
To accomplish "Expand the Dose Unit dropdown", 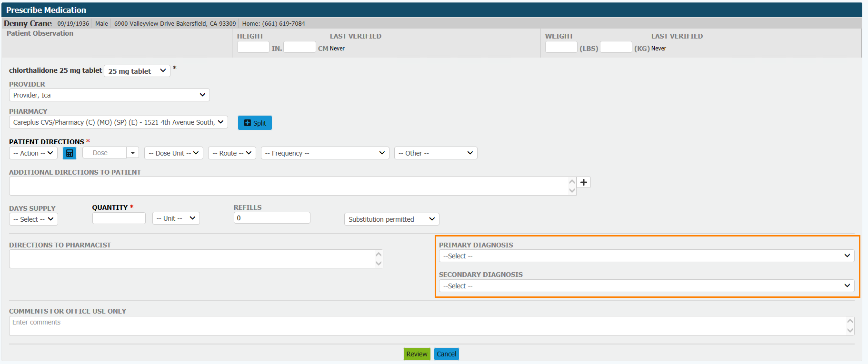I will click(x=174, y=153).
